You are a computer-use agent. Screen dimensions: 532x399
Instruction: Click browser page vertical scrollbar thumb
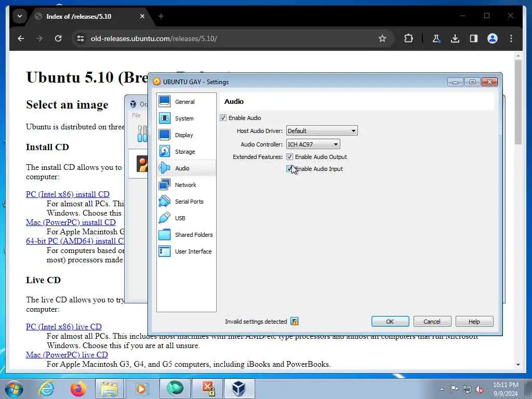pos(518,102)
